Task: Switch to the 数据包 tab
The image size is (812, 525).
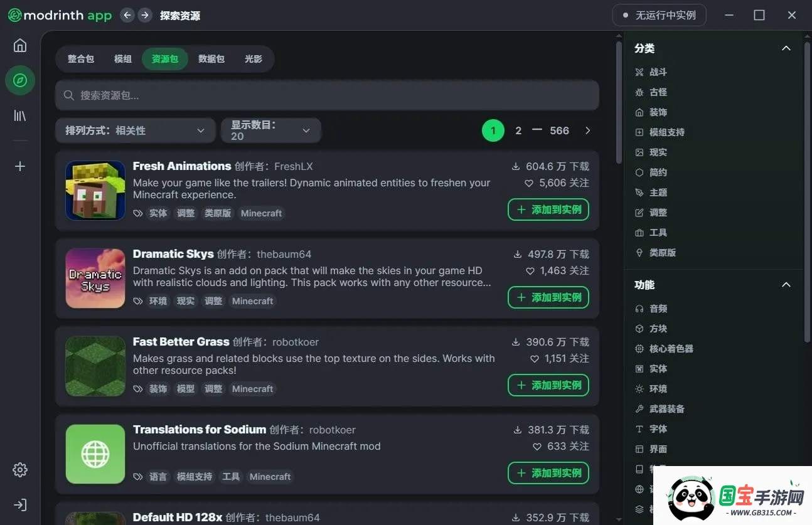Action: click(x=211, y=59)
